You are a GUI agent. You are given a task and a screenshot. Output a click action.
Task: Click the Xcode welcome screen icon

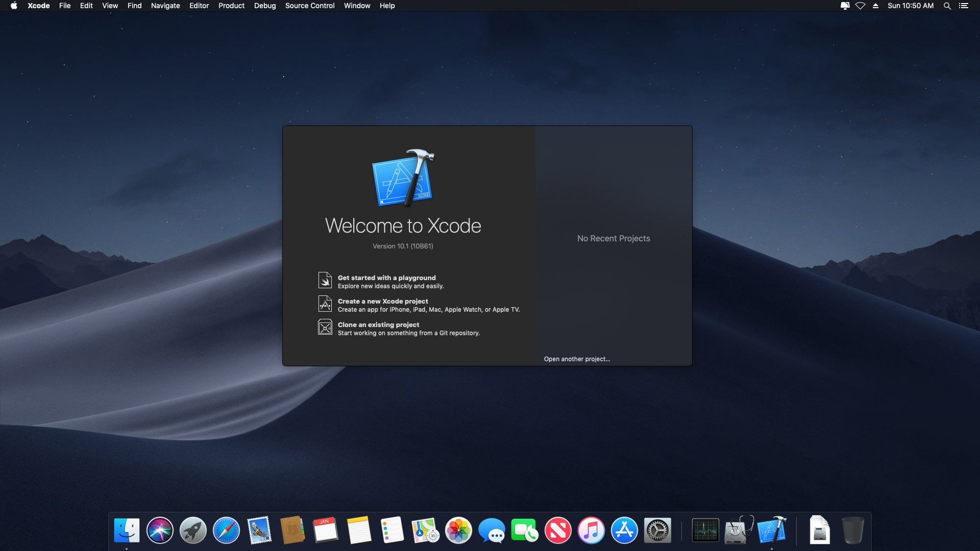403,177
